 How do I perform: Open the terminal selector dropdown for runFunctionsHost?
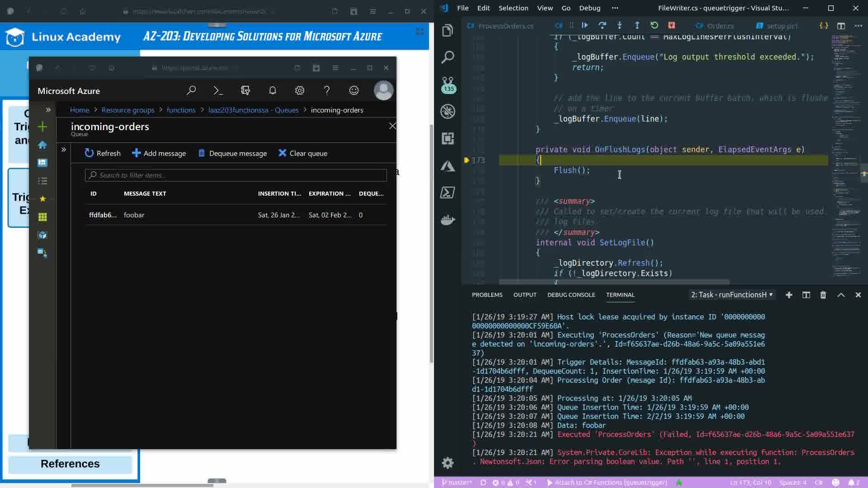coord(732,295)
